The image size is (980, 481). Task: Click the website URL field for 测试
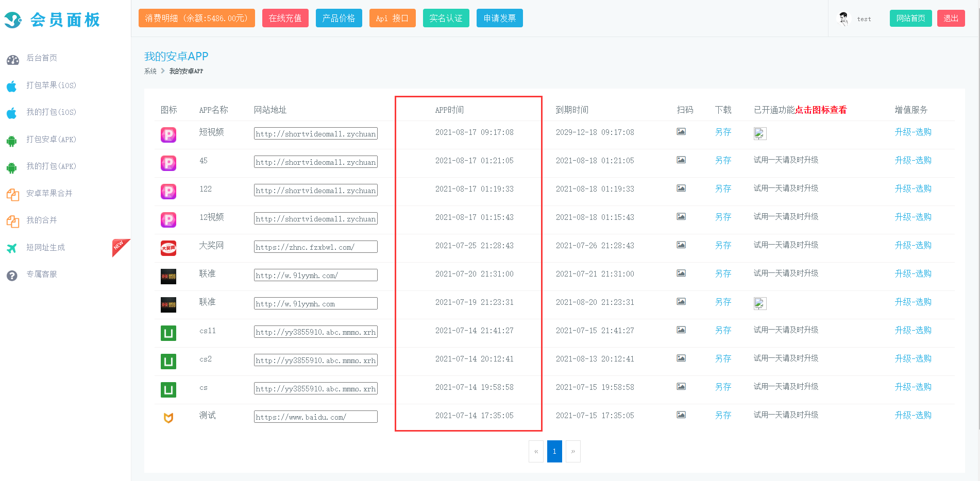coord(315,417)
